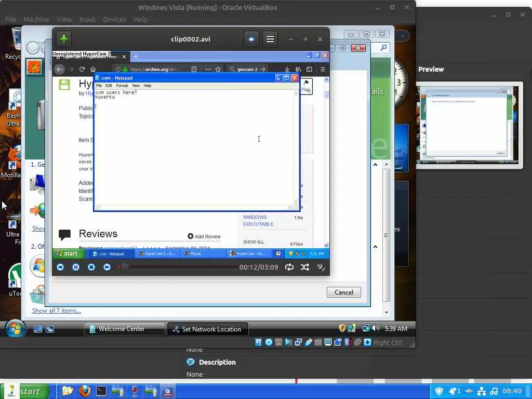Click the wine glass icon on the host taskbar
This screenshot has width=532, height=399.
(x=135, y=391)
